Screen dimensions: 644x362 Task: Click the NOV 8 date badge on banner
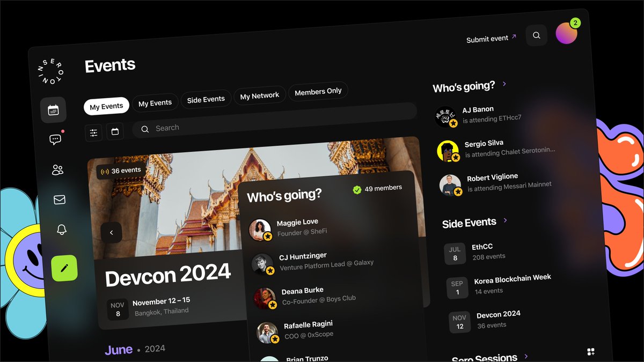coord(118,309)
